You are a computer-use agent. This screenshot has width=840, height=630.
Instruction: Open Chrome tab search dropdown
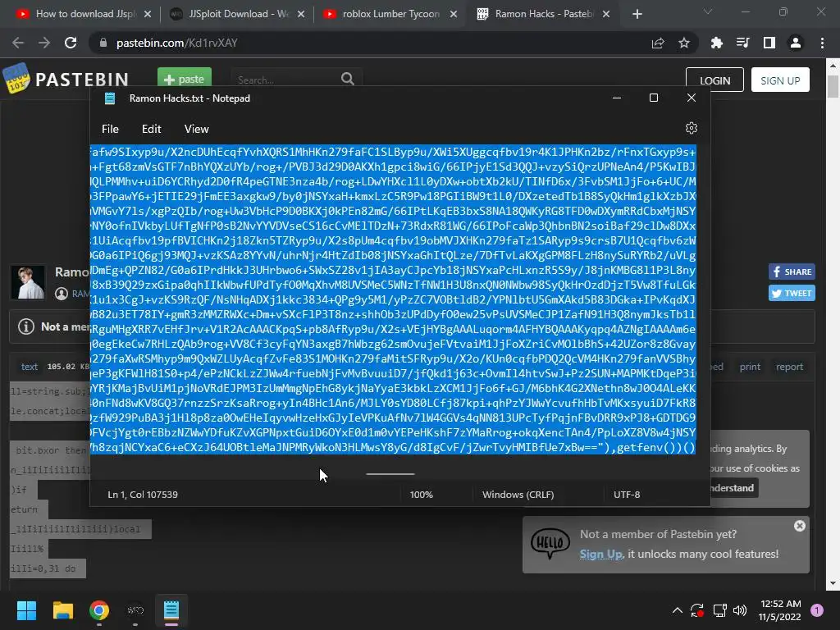708,11
